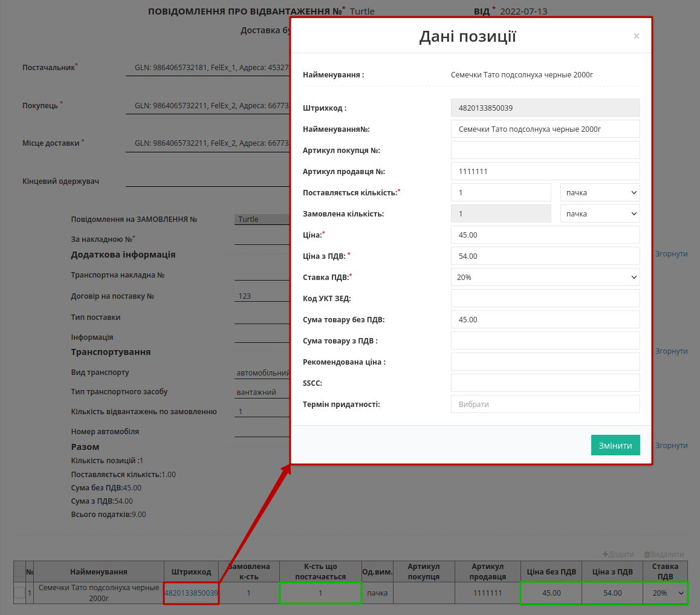Click the SSCC input field
700x615 pixels.
click(x=545, y=383)
